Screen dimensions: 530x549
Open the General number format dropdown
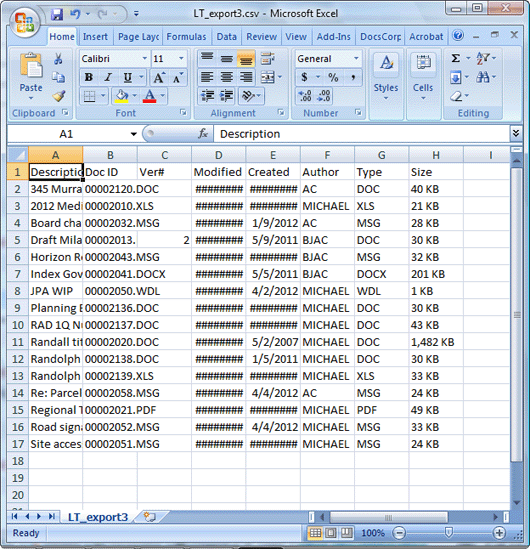(356, 58)
